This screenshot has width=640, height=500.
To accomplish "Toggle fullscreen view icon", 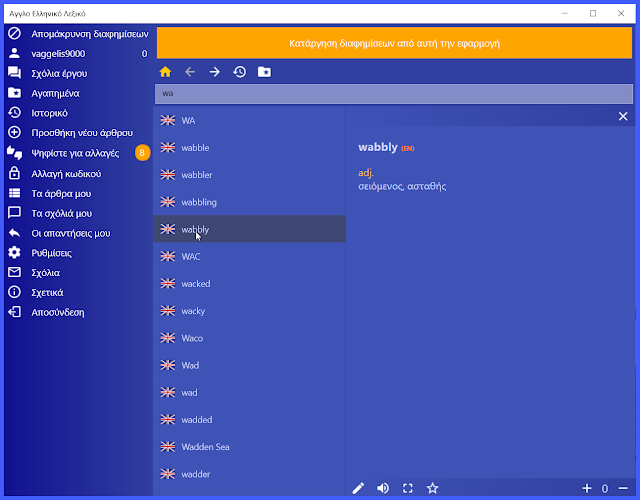I will click(408, 488).
